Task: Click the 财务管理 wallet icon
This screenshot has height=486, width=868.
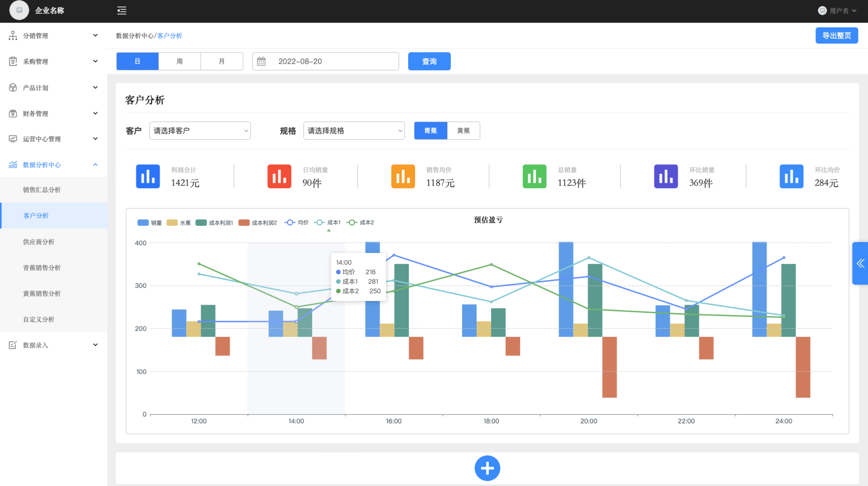Action: pos(13,113)
